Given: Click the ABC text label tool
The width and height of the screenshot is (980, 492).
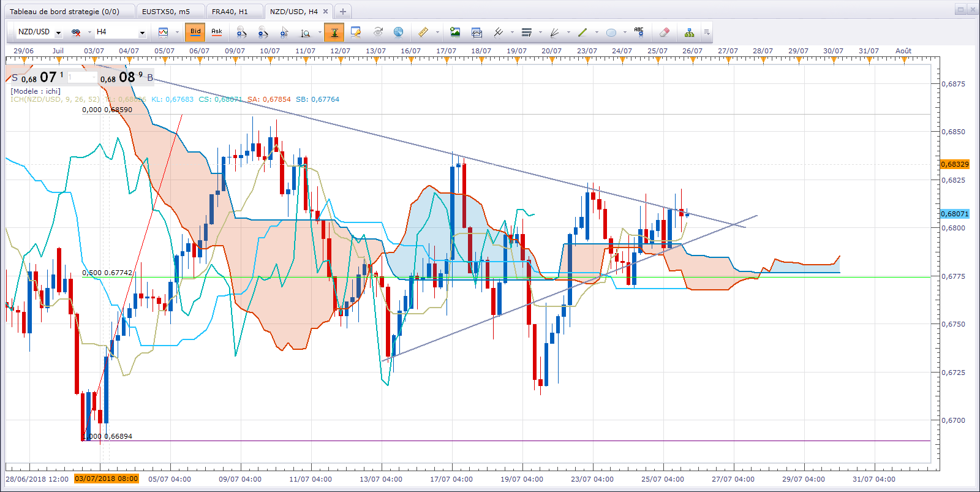Looking at the screenshot, I should pos(639,32).
